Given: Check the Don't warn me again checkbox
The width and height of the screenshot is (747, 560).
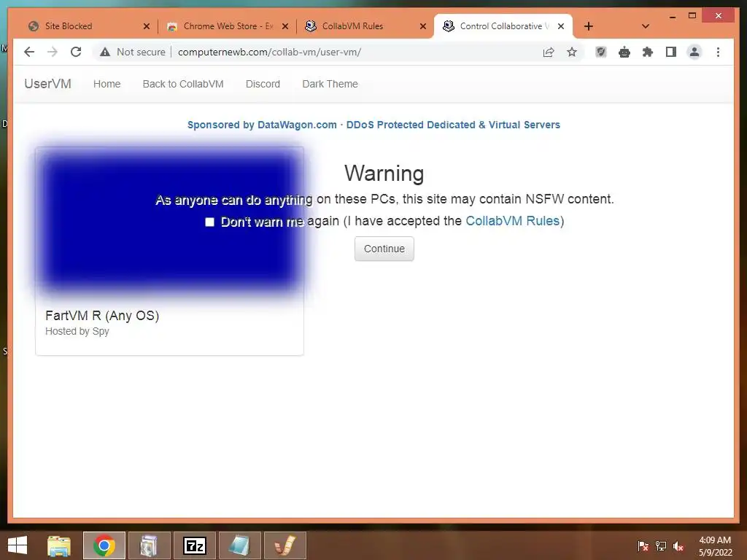Looking at the screenshot, I should coord(209,222).
